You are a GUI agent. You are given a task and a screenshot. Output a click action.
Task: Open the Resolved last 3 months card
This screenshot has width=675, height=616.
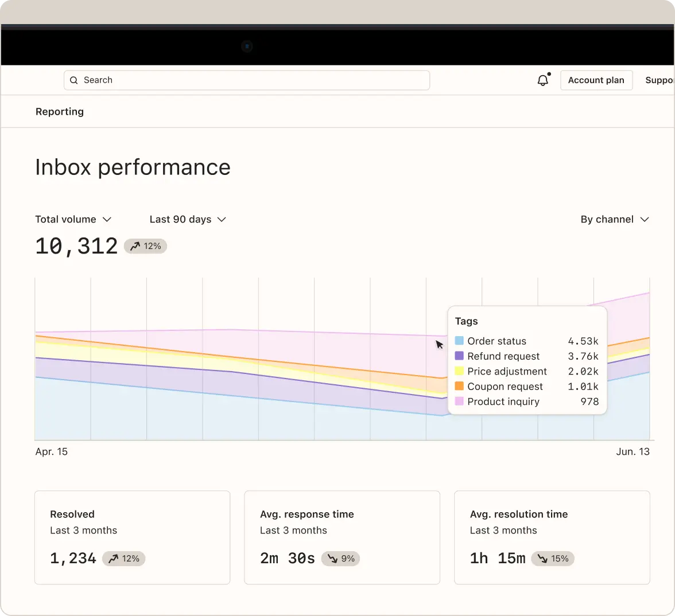point(132,537)
